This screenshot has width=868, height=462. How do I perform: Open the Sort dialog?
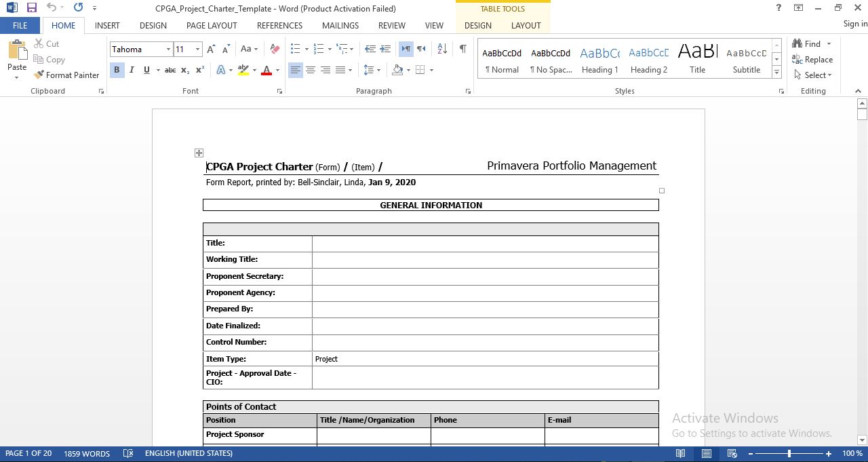click(441, 48)
